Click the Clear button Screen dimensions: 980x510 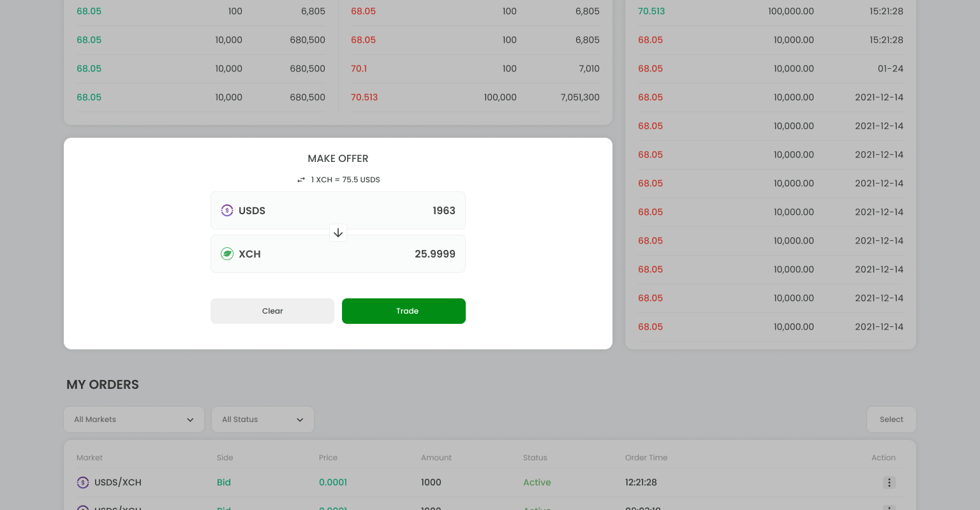point(272,311)
